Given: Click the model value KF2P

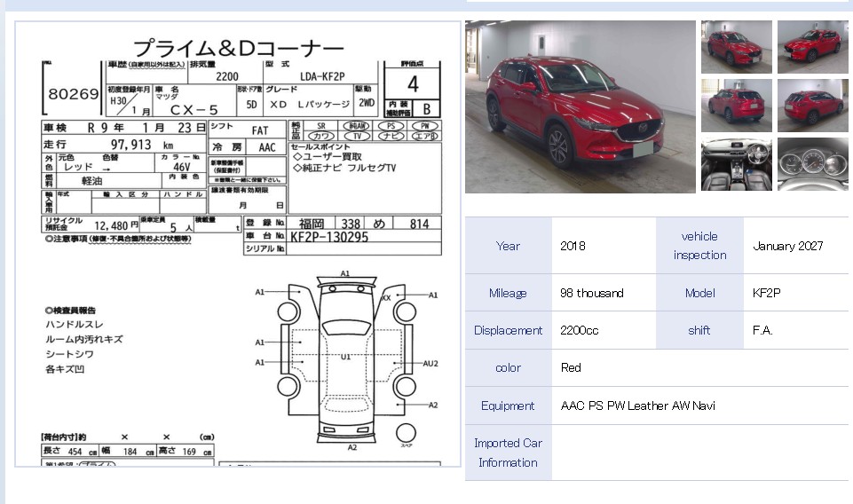Looking at the screenshot, I should coord(767,293).
